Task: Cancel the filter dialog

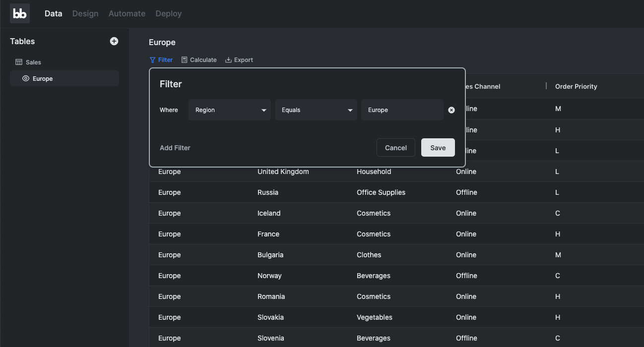Action: (395, 148)
